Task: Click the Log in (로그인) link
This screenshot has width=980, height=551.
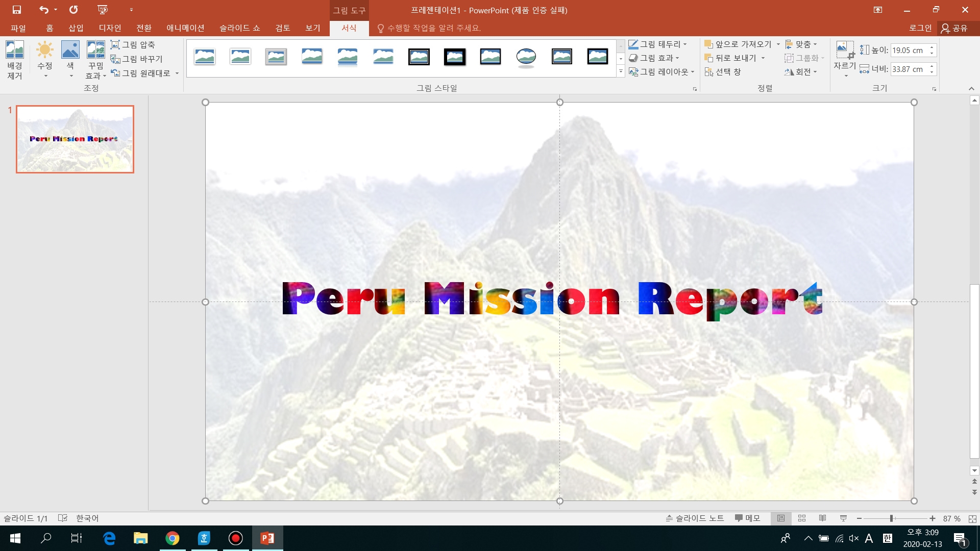Action: pyautogui.click(x=920, y=28)
